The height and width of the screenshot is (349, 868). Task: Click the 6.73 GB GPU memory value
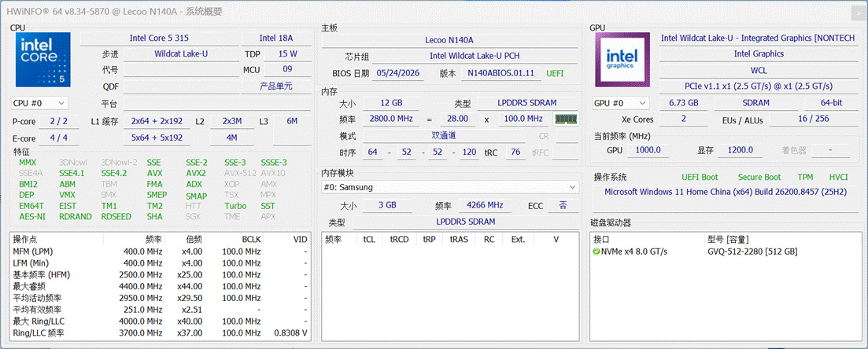(684, 103)
